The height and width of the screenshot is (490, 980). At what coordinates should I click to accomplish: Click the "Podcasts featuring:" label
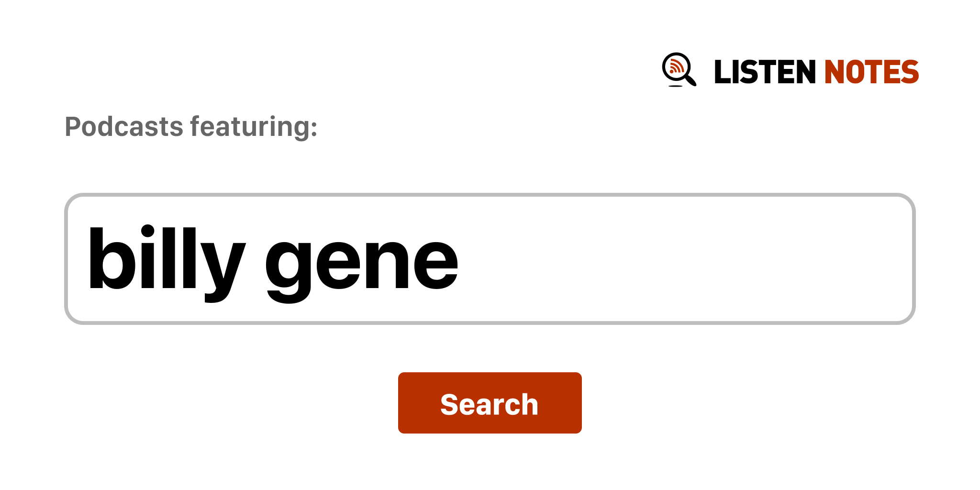click(x=191, y=127)
